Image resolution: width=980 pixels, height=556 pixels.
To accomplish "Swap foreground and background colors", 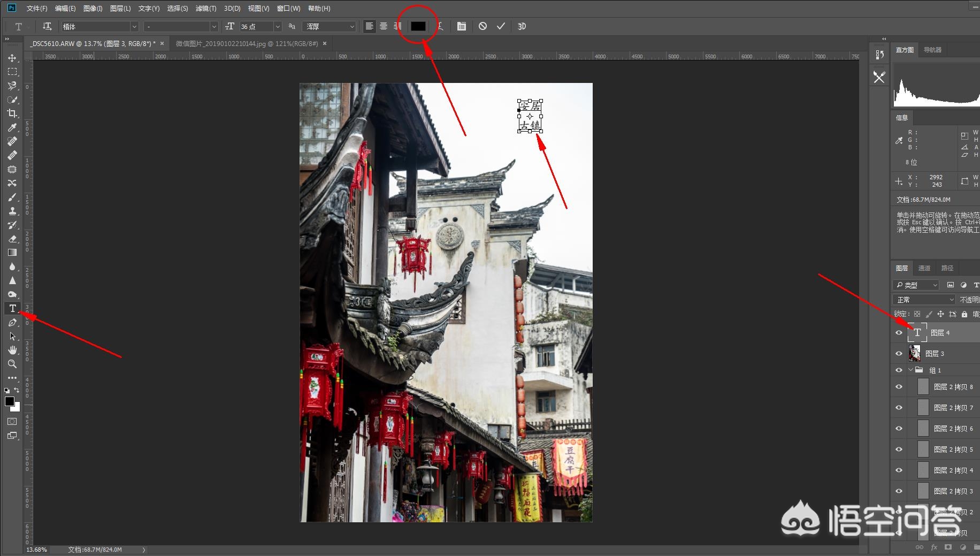I will 17,390.
